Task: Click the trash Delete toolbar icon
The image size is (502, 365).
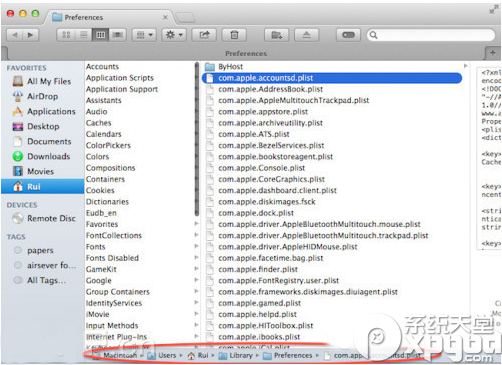Action: tap(234, 35)
